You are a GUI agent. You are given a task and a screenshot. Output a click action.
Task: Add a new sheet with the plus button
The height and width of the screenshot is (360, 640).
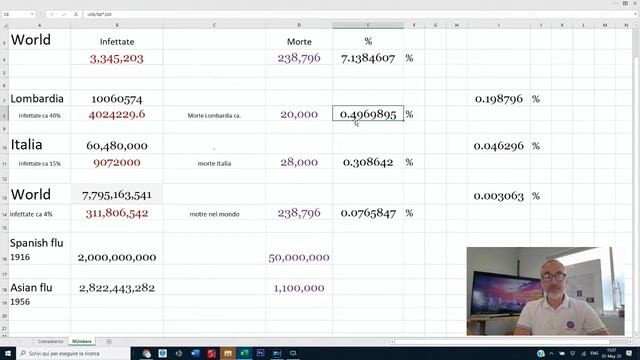point(109,342)
